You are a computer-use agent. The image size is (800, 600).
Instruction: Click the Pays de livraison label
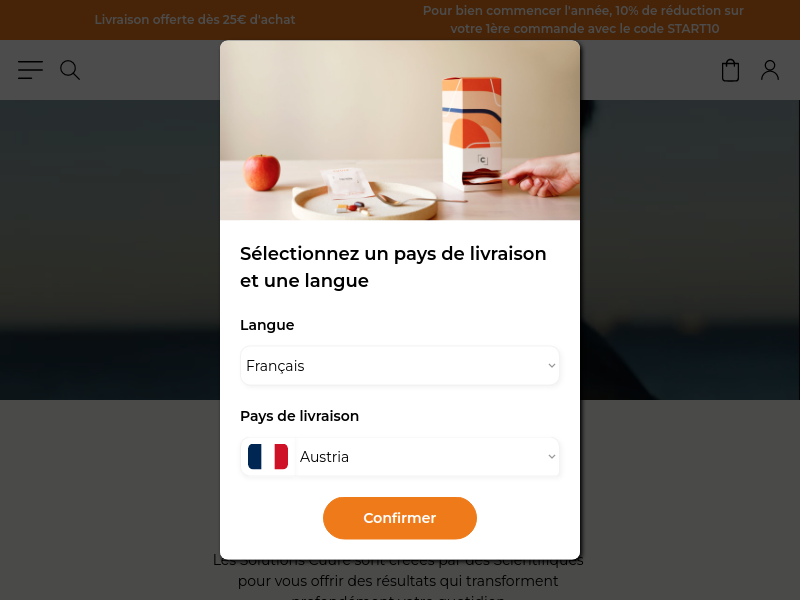pyautogui.click(x=299, y=416)
